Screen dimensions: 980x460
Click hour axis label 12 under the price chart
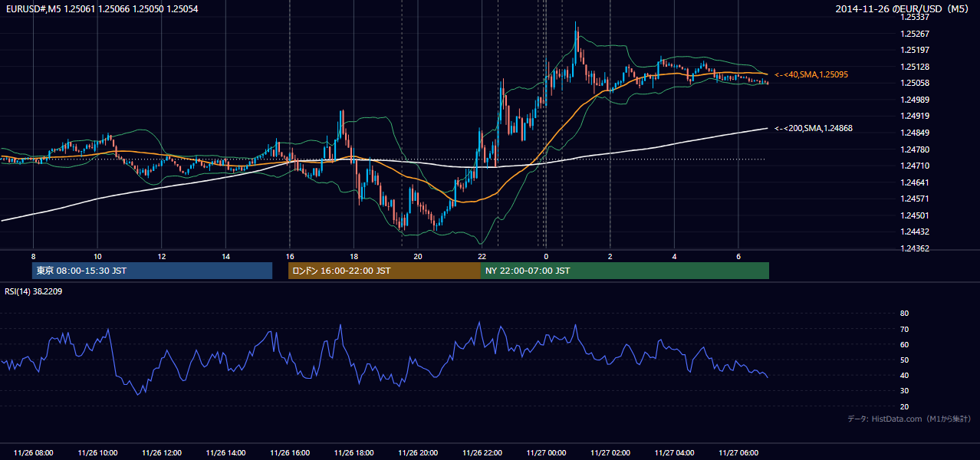[x=162, y=256]
